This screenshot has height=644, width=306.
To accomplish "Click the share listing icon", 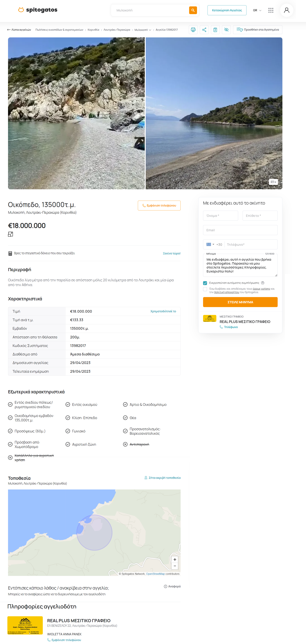I will [204, 30].
